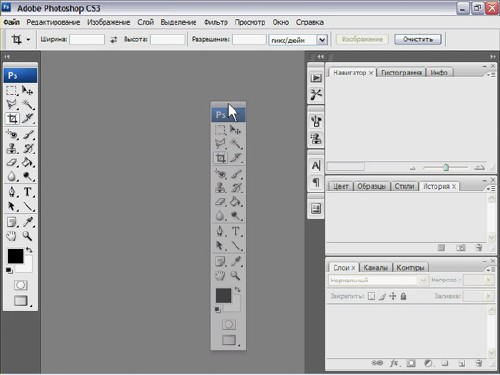Open the Crop tool preset picker dropdown
Image resolution: width=500 pixels, height=375 pixels.
(x=28, y=40)
